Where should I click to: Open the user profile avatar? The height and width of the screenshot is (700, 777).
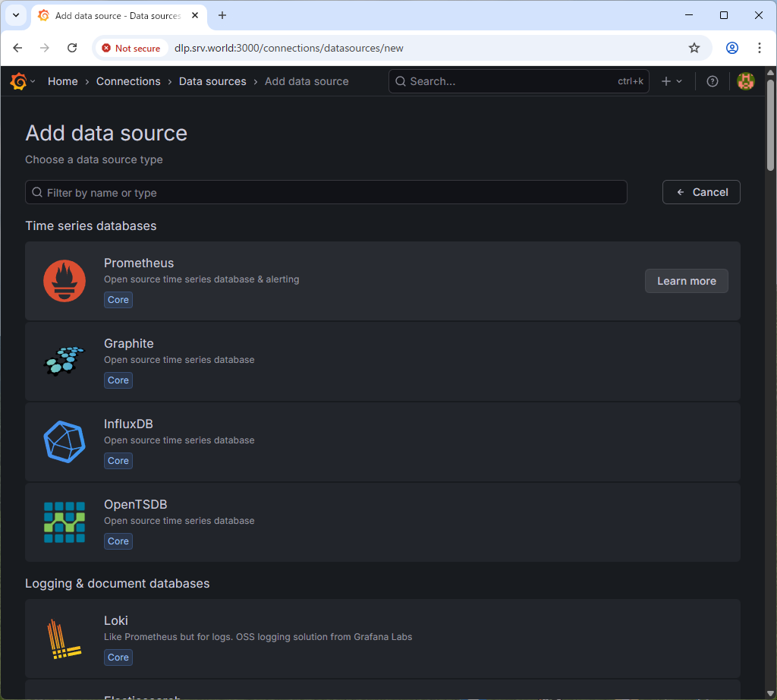[746, 81]
